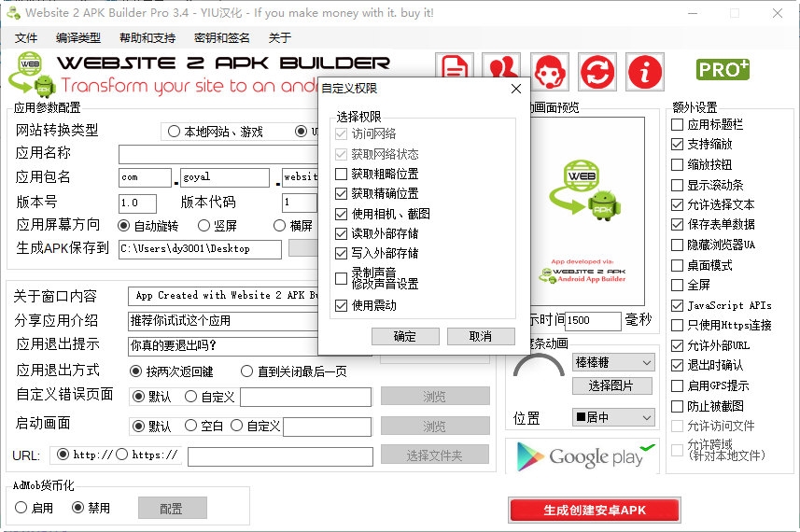Enable 应用标题栏 checkbox

pyautogui.click(x=677, y=124)
